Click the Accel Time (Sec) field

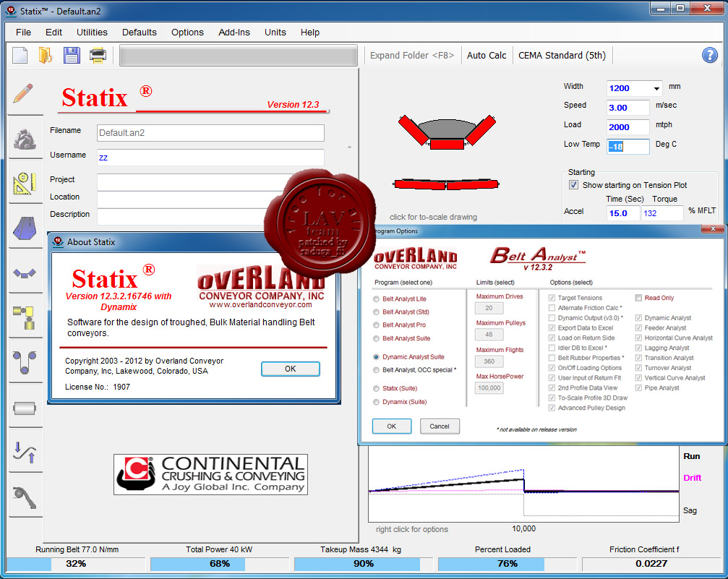point(623,213)
